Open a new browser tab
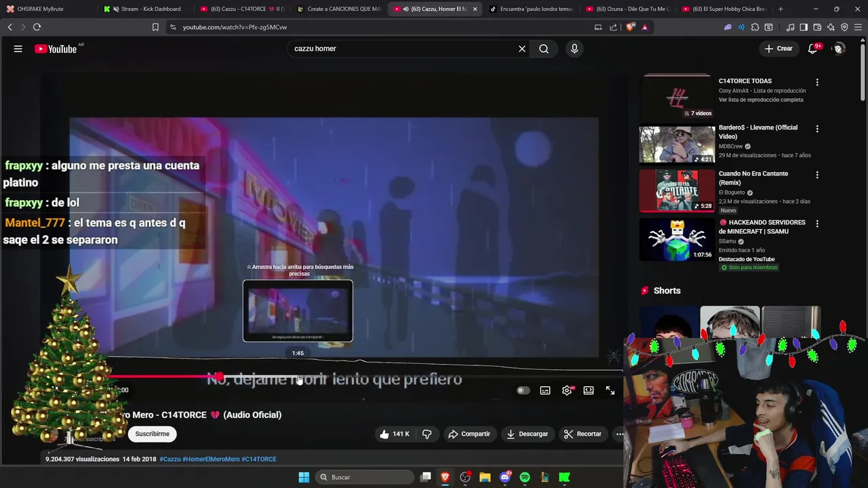 coord(781,9)
